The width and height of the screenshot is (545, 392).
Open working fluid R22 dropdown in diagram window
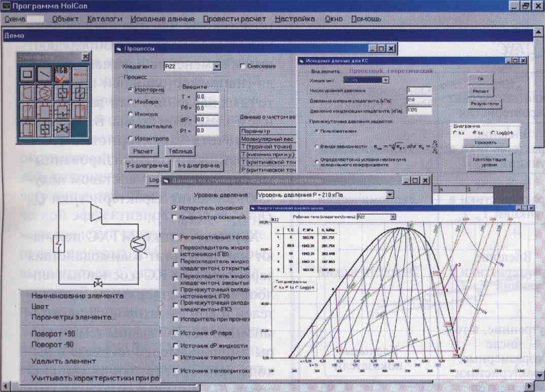point(393,217)
